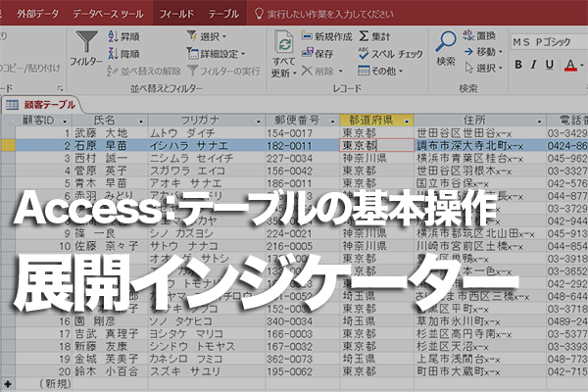
Task: Click the name cell 鈴木 小百合
Action: 111,371
